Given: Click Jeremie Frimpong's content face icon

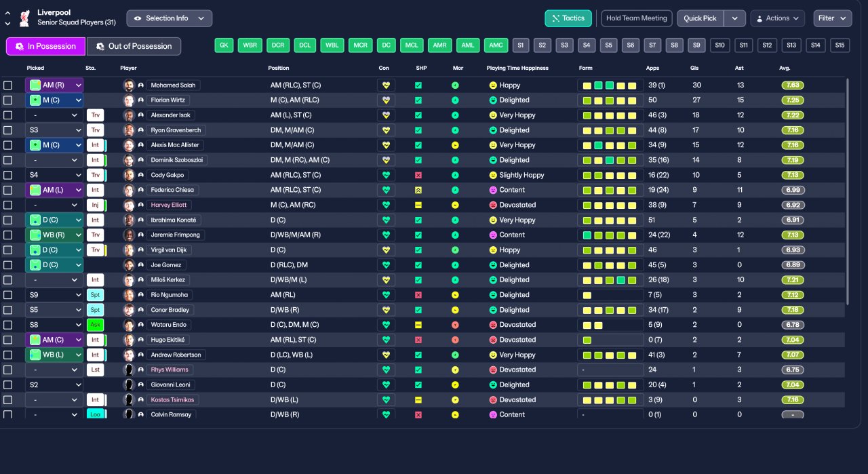Looking at the screenshot, I should [x=493, y=235].
